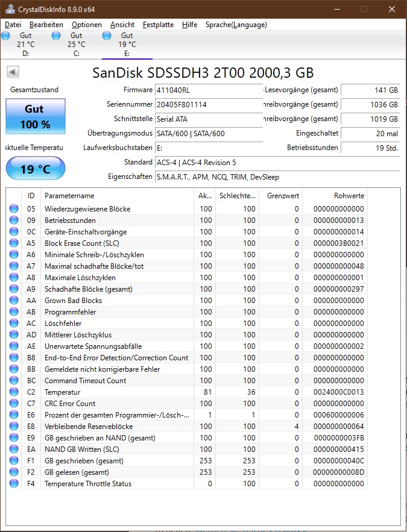Screen dimensions: 407x532
Task: Click the Eingeschaltet value 20 mal
Action: (371, 134)
